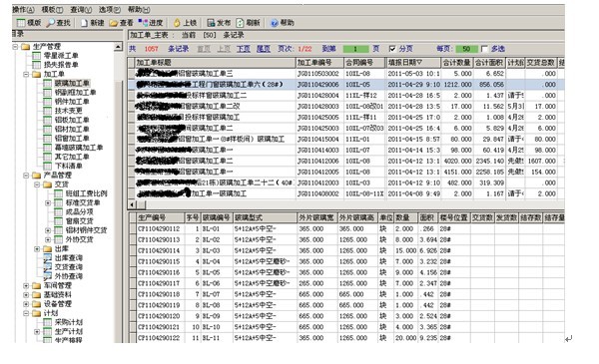
Task: Toggle the 分页 paging checkbox
Action: point(392,49)
